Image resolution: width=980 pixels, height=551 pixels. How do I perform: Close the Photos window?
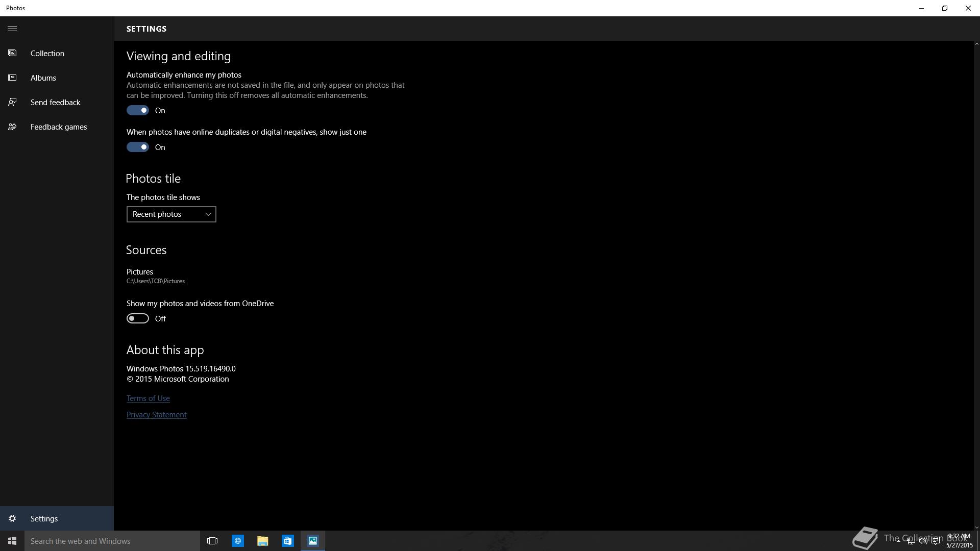(x=968, y=8)
